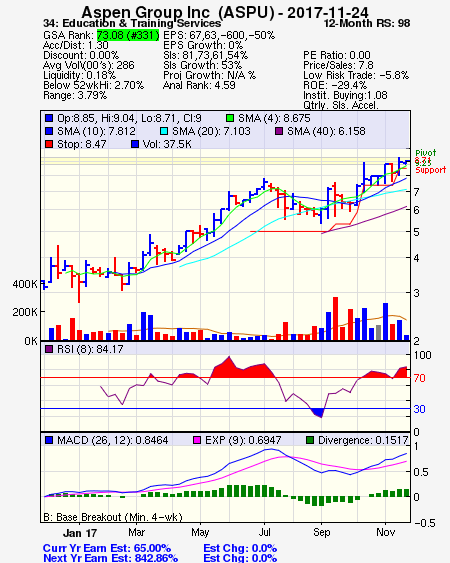Click the tallest red volume bar in September

pos(335,318)
